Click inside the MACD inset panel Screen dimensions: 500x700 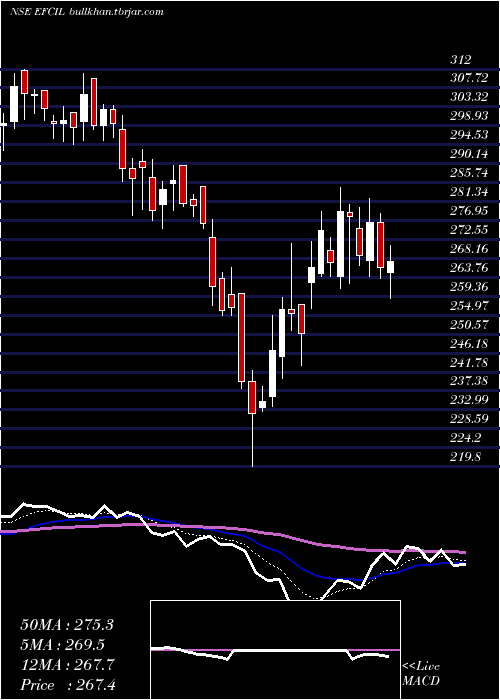point(275,650)
